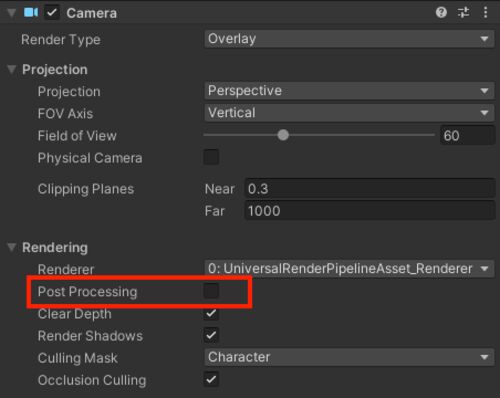Open the Culling Mask Character dropdown
Screen dimensions: 500x398
coord(349,357)
